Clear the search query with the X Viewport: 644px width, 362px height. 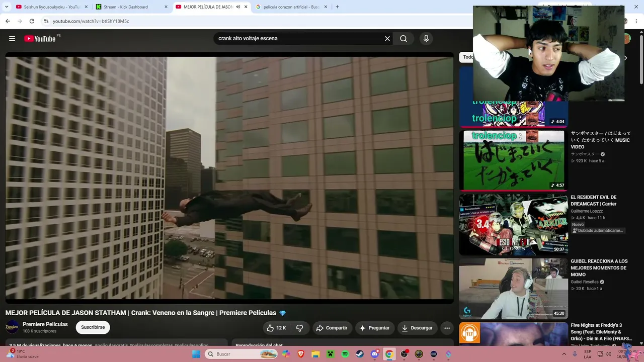(387, 39)
